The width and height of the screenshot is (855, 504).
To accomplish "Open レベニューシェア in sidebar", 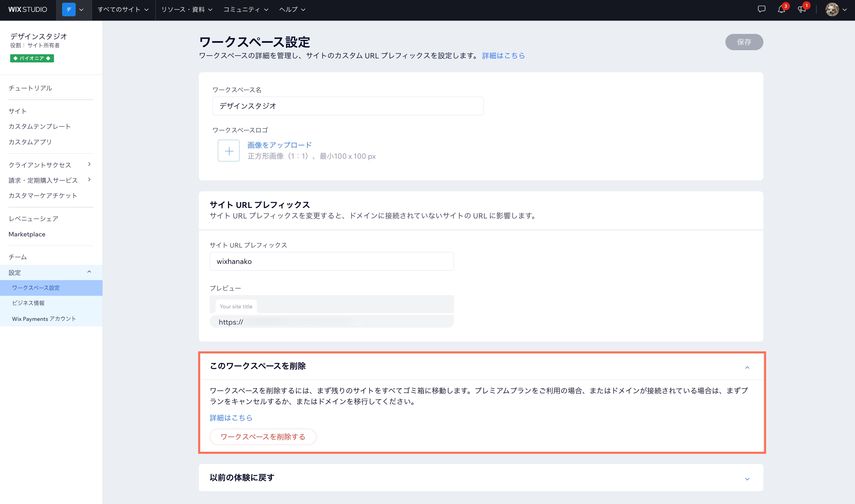I will pyautogui.click(x=34, y=219).
